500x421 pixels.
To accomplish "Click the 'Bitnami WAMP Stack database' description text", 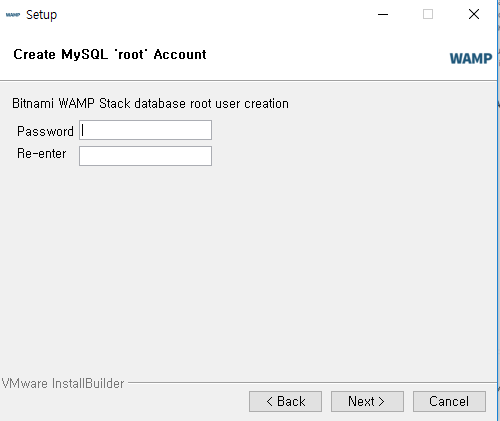I will tap(150, 104).
